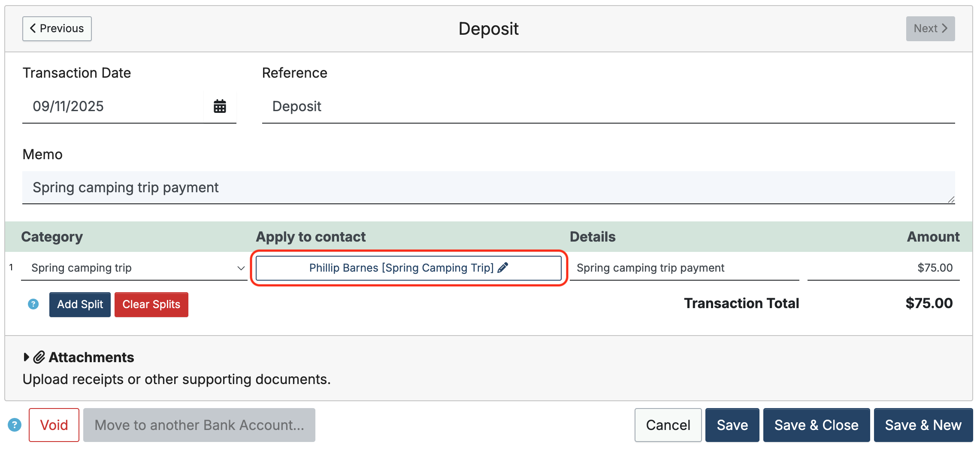Click into the Reference input field
Screen dimensions: 980x460
608,106
